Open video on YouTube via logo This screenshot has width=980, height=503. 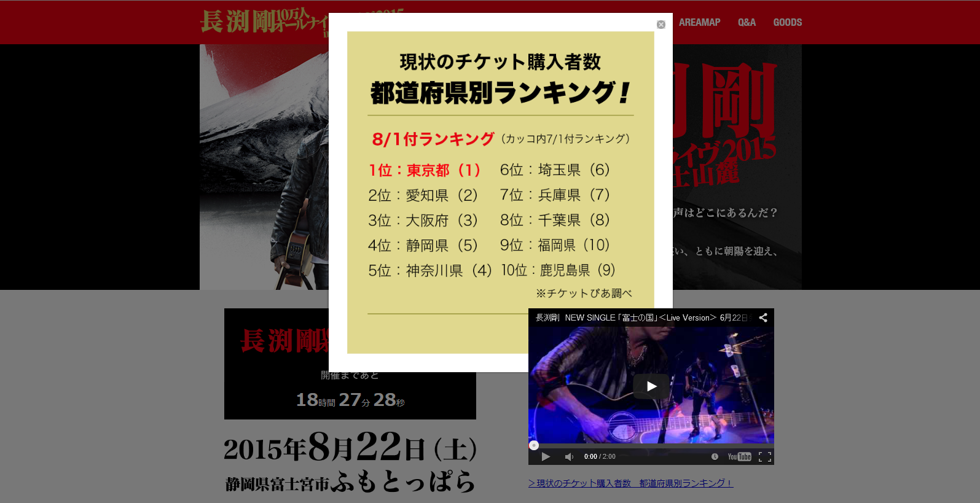click(x=740, y=456)
